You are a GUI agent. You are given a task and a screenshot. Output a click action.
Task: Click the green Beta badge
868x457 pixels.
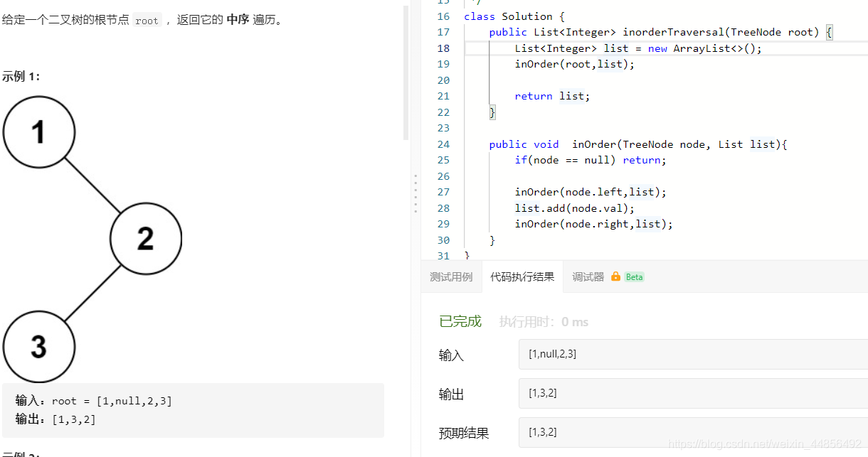[x=635, y=277]
